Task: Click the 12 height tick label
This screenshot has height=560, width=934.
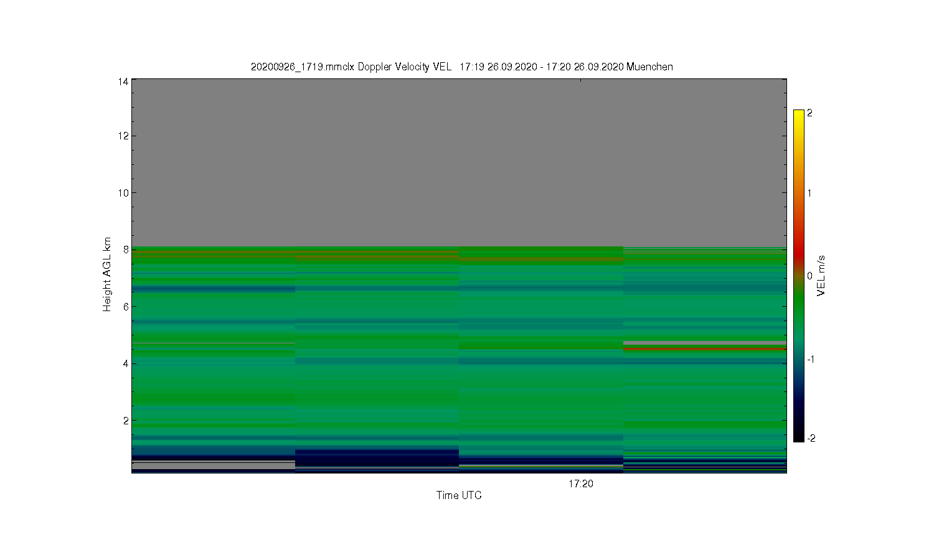Action: [x=123, y=136]
